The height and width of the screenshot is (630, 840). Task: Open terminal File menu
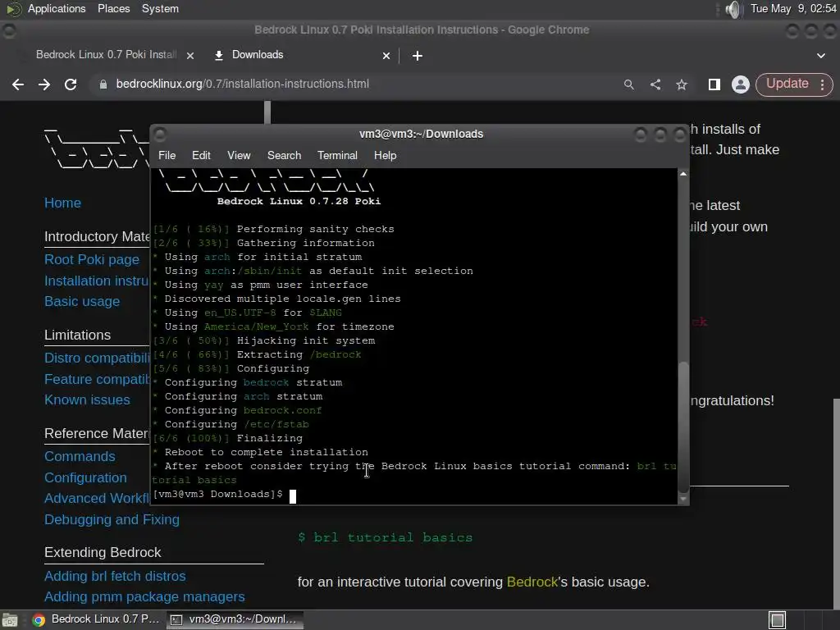click(167, 155)
